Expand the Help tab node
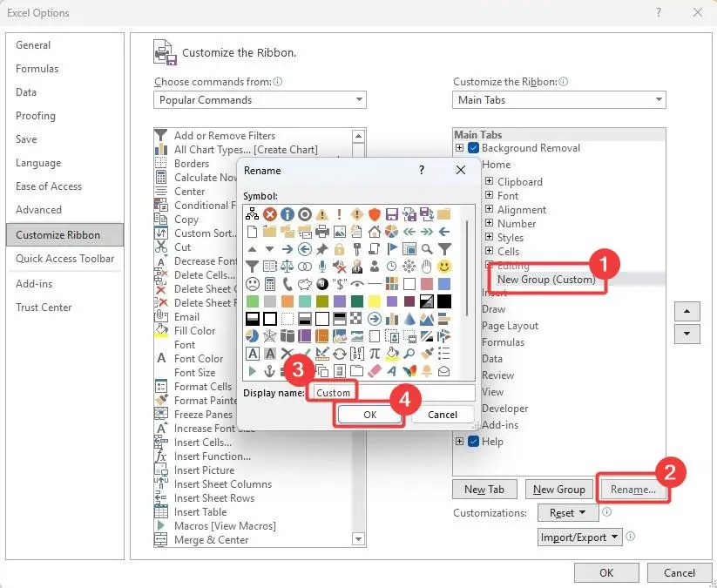The height and width of the screenshot is (588, 717). tap(459, 442)
